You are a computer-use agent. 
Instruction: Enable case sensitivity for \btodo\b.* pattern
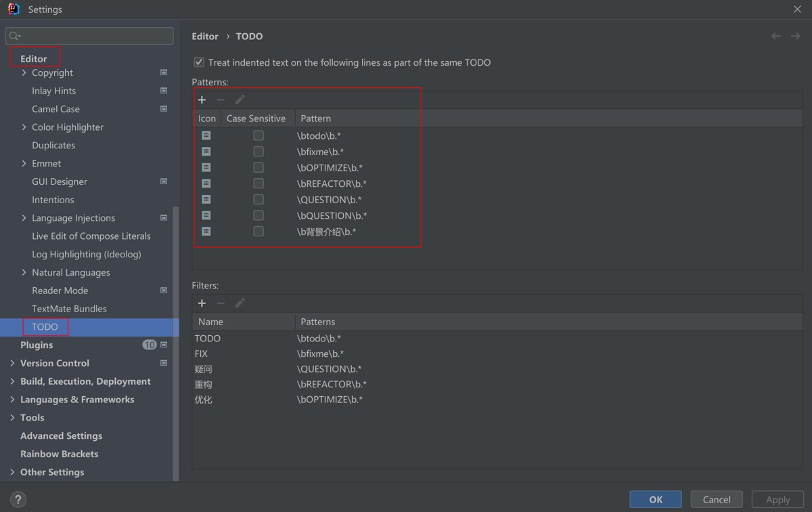click(x=258, y=135)
